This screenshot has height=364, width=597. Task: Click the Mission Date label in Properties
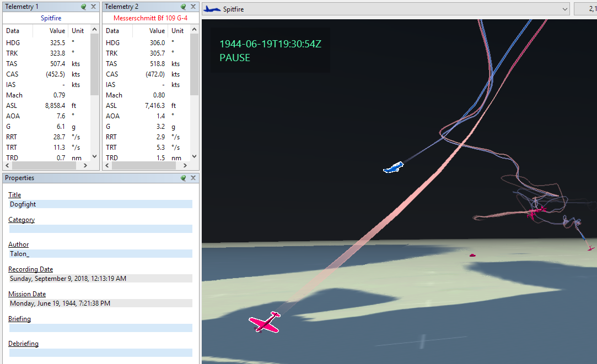tap(27, 294)
